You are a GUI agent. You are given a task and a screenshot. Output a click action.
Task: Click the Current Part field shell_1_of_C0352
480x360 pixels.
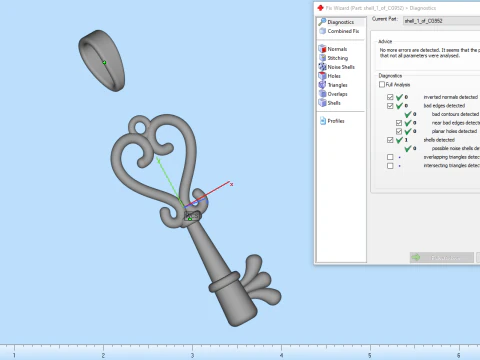441,21
